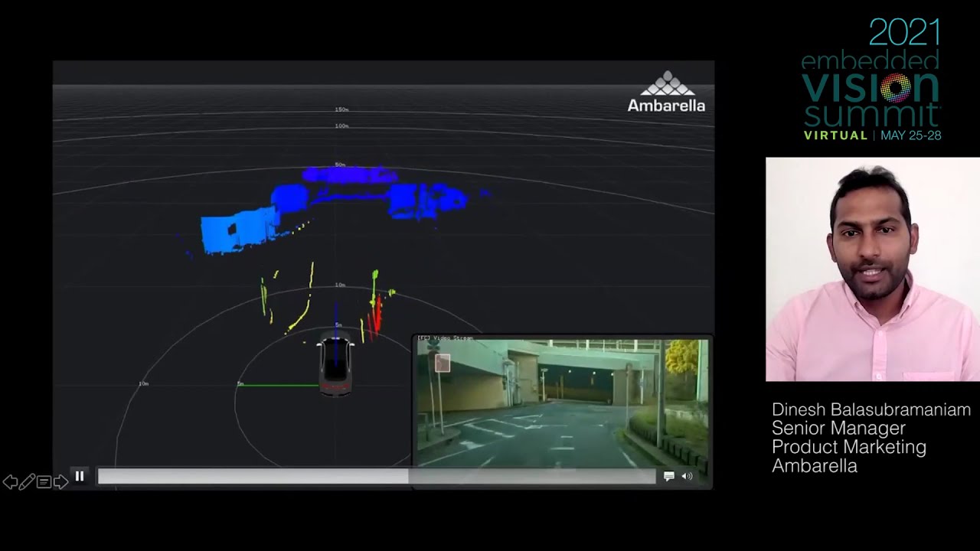Advance with the next slide arrow

60,482
